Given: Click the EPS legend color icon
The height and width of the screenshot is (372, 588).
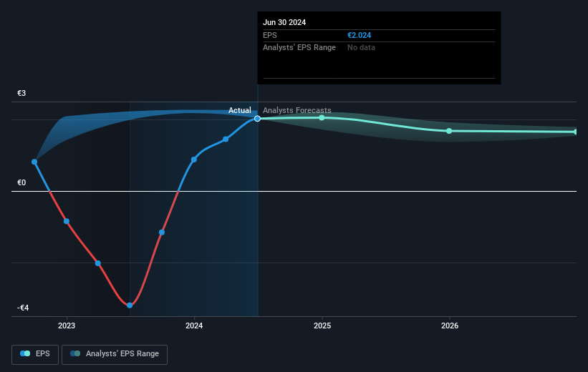Looking at the screenshot, I should (25, 353).
